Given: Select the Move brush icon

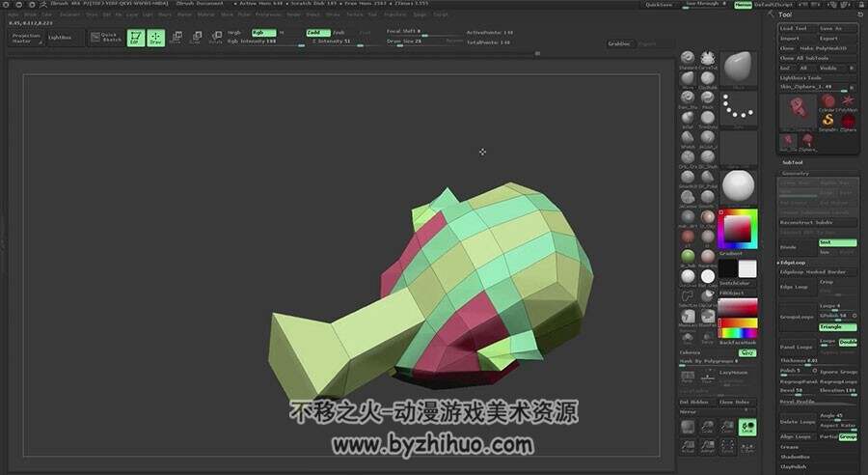Looking at the screenshot, I should 688,80.
